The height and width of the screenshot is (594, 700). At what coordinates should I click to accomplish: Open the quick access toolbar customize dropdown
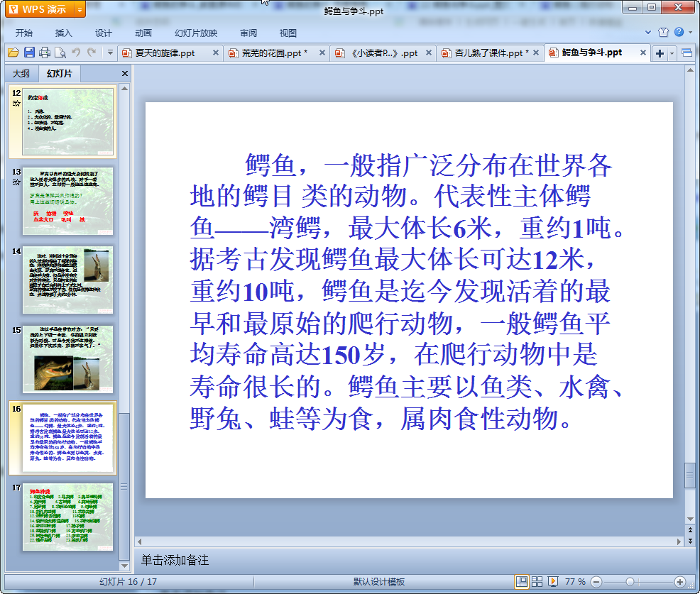coord(110,53)
